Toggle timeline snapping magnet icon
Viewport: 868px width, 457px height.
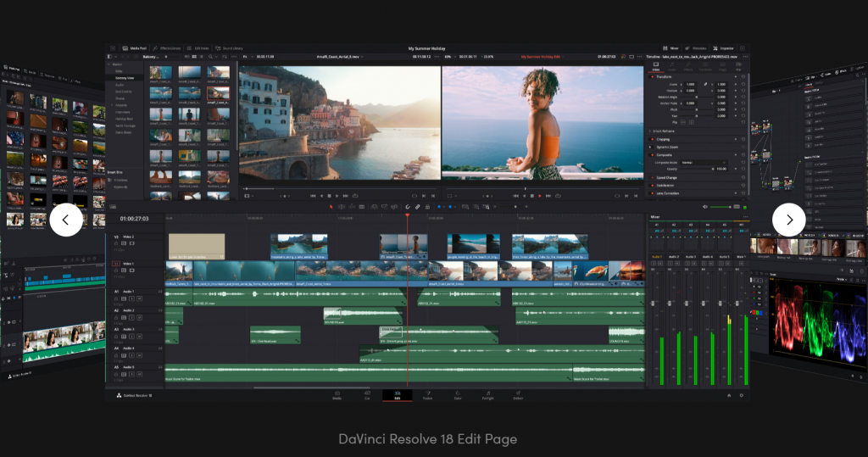(408, 207)
